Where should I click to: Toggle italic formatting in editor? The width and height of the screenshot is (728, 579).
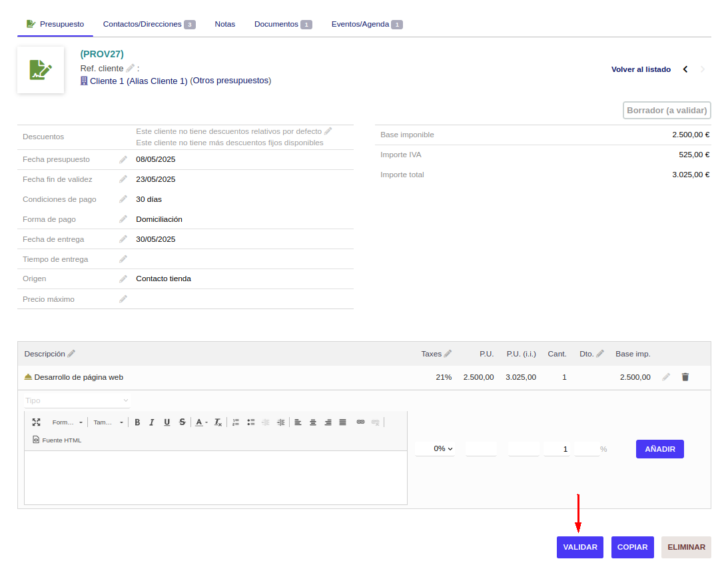(152, 422)
